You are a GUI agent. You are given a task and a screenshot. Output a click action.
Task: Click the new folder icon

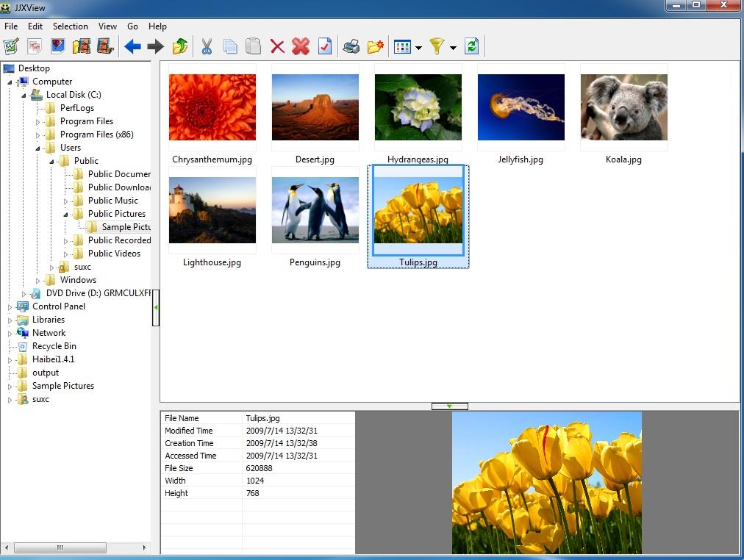pyautogui.click(x=375, y=47)
